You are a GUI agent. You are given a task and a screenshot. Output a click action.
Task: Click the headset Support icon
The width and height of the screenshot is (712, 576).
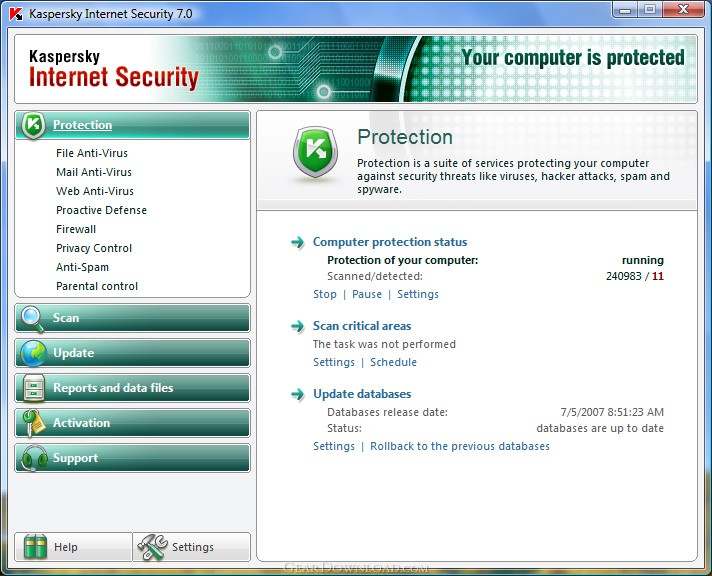coord(34,458)
